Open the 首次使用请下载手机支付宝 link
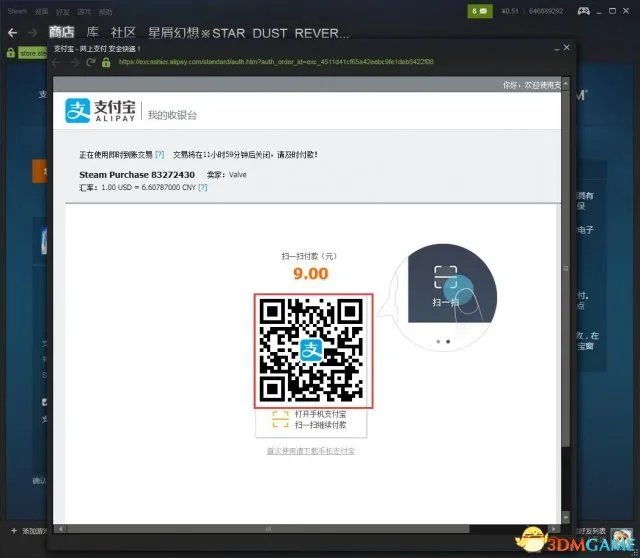 click(x=311, y=451)
